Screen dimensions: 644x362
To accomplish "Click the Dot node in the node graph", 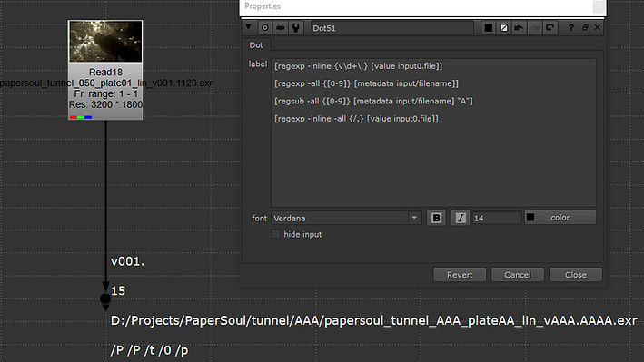I will coord(105,298).
